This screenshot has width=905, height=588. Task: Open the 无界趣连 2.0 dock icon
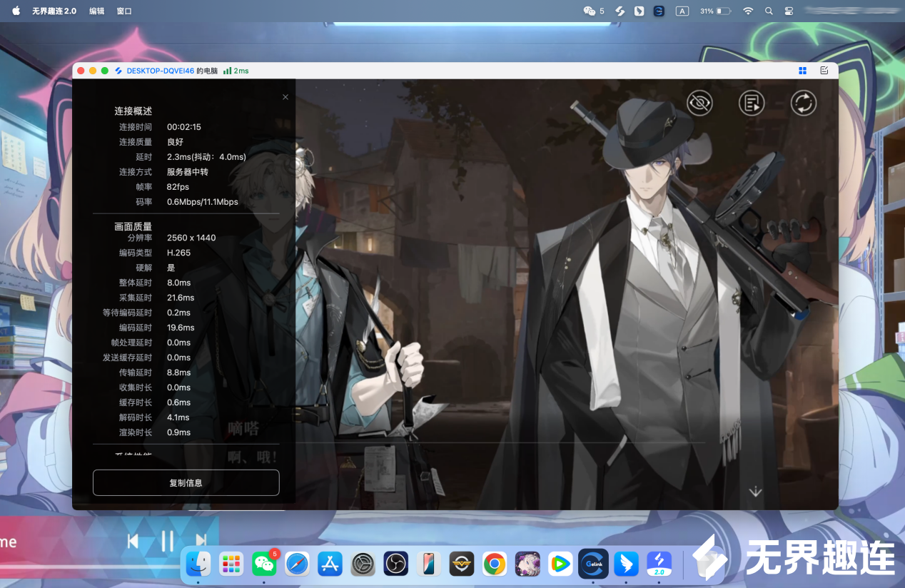(659, 564)
